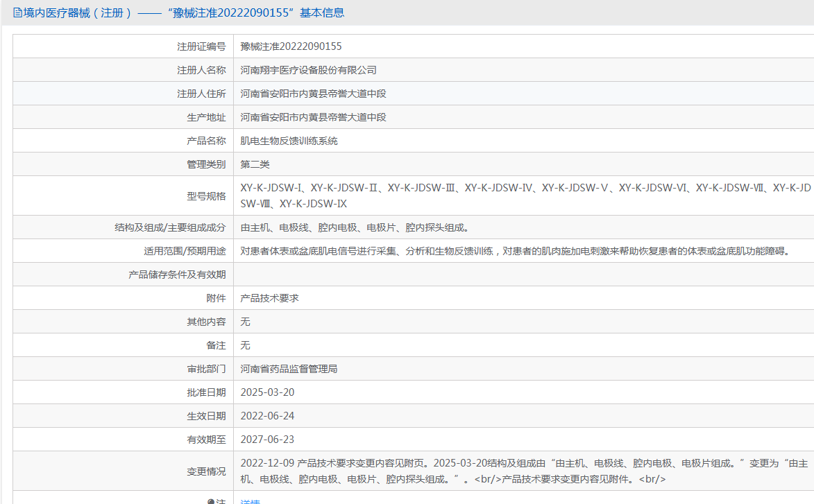Image resolution: width=814 pixels, height=504 pixels.
Task: Select text 由主机、电极线、腔内电极、电极片、腔内探头组成。
Action: [x=357, y=227]
